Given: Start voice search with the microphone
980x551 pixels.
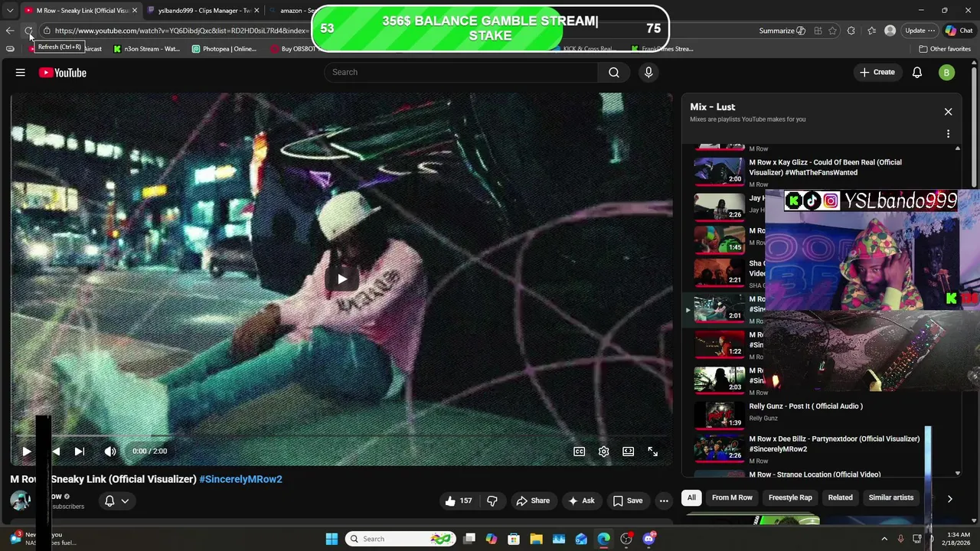Looking at the screenshot, I should pyautogui.click(x=648, y=72).
